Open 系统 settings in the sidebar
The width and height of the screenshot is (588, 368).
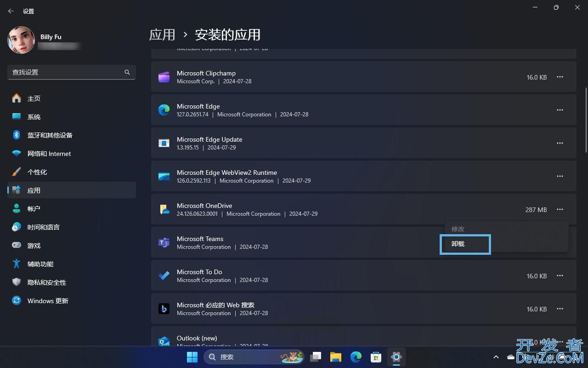pos(72,117)
